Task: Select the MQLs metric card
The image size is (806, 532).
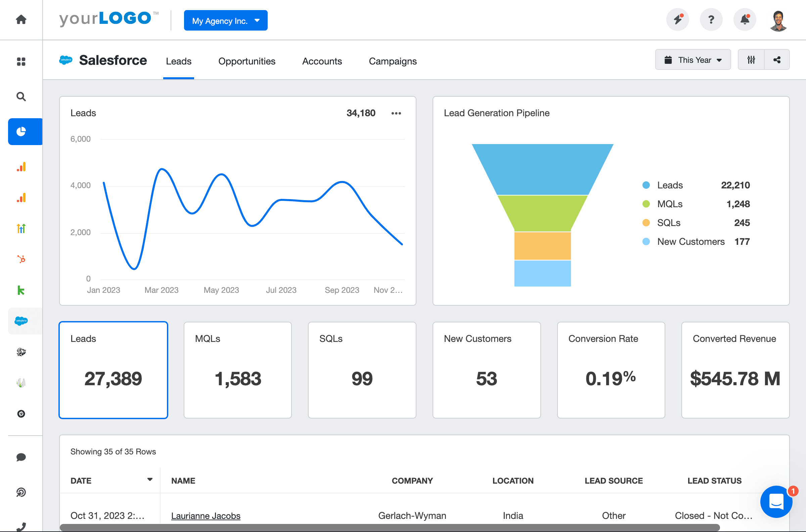Action: (237, 370)
